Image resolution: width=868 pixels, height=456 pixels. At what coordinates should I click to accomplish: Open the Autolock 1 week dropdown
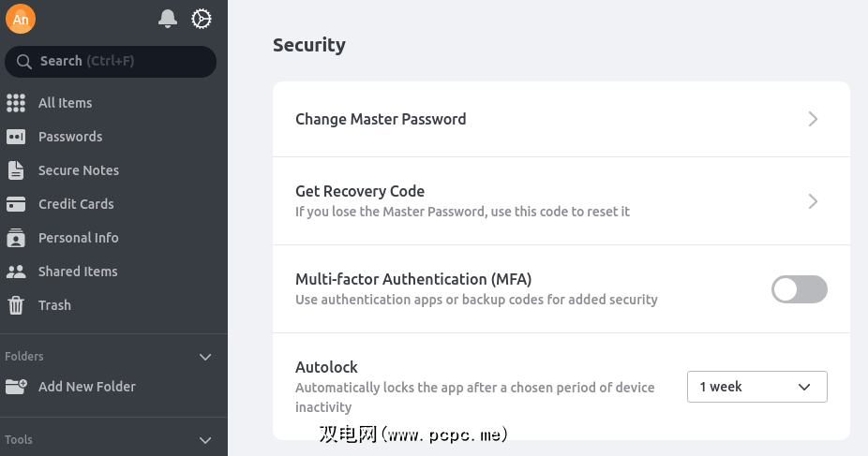[x=756, y=387]
